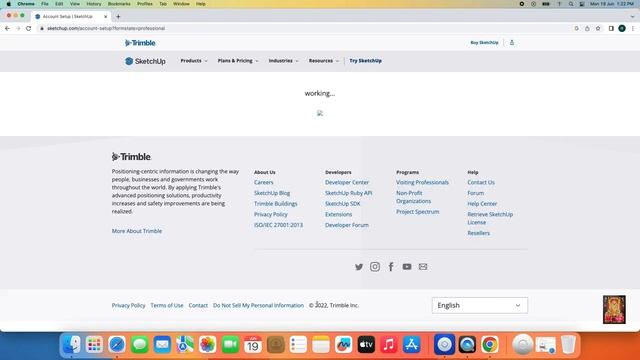Open the SketchUp Ruby API link

[x=349, y=193]
